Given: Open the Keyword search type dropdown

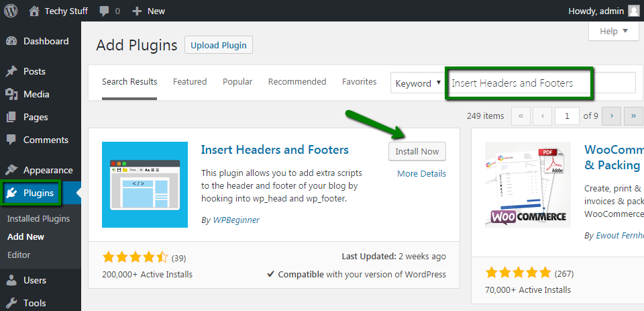Looking at the screenshot, I should (418, 83).
